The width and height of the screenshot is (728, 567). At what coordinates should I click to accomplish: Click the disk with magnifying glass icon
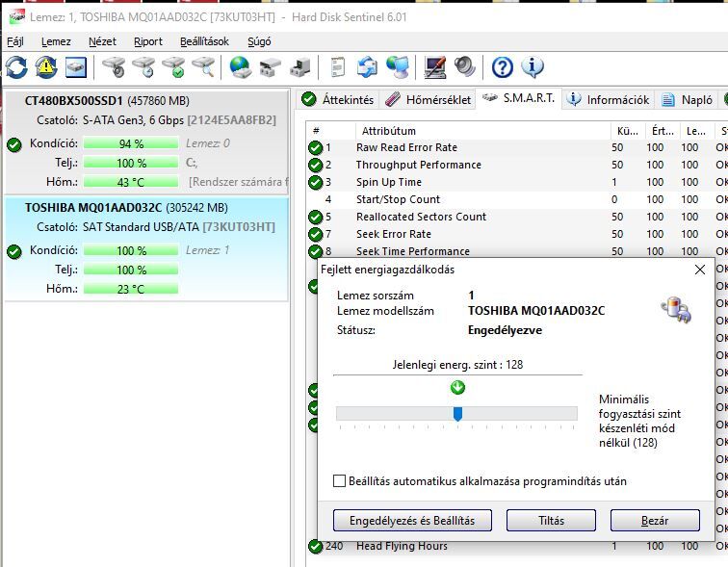click(x=203, y=67)
